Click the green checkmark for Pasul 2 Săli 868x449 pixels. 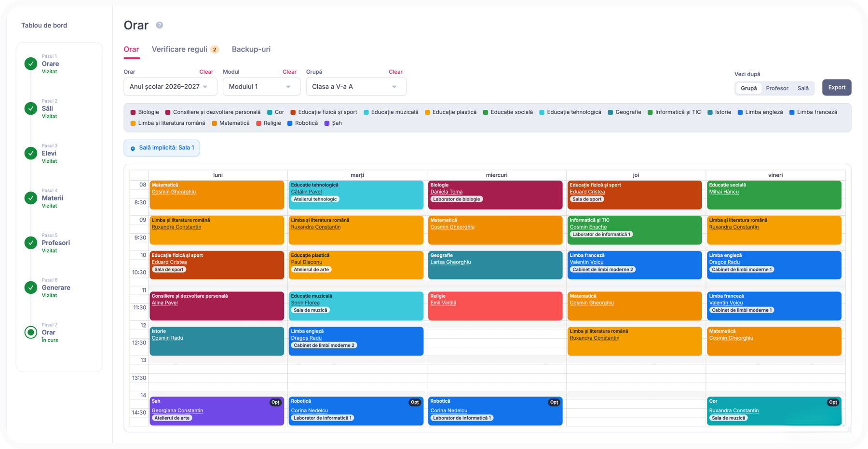[x=31, y=108]
